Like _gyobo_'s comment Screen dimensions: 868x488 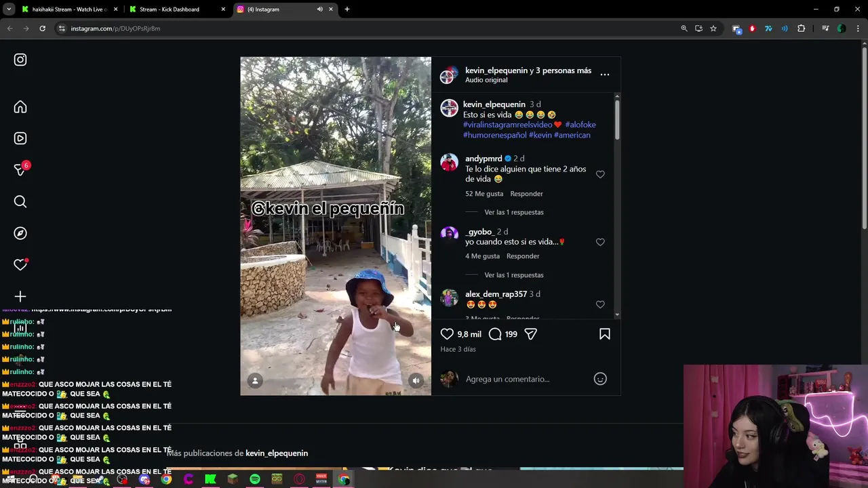click(600, 242)
